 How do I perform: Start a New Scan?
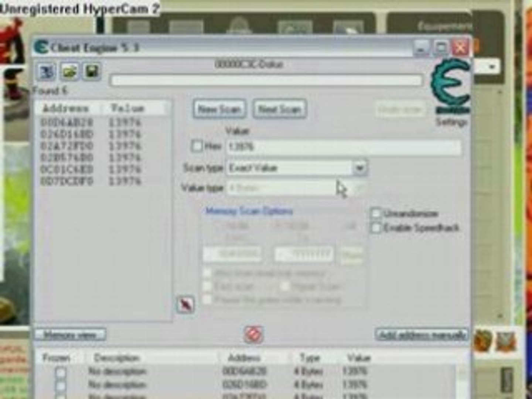pos(219,109)
